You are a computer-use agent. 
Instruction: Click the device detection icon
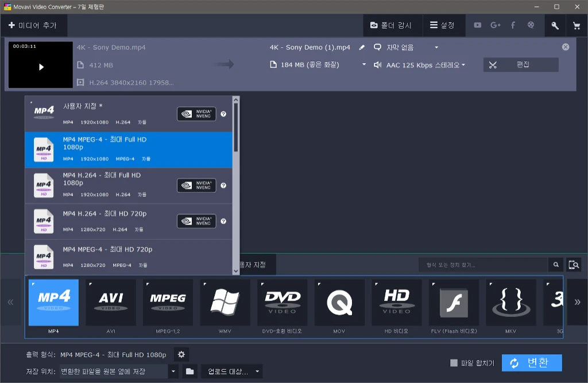coord(574,265)
